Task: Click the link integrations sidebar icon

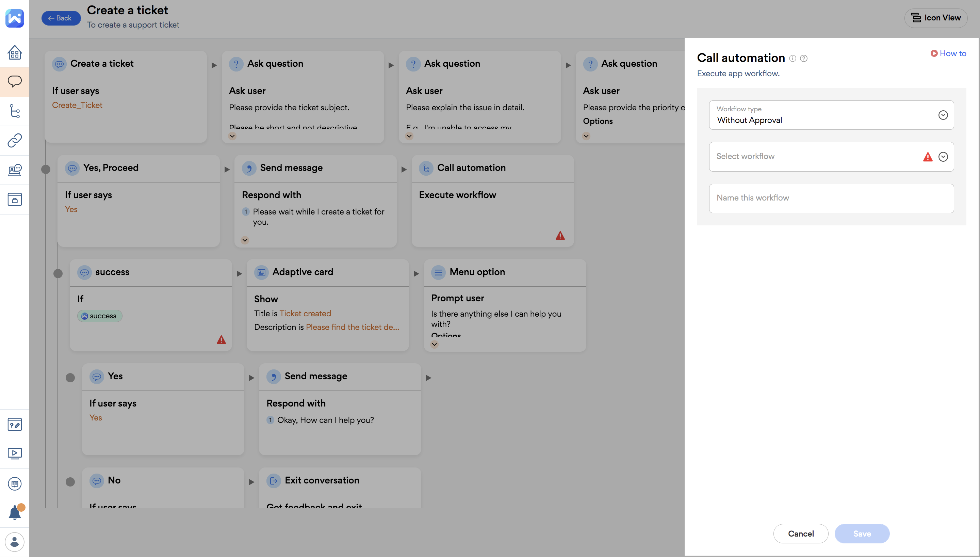Action: click(x=15, y=140)
